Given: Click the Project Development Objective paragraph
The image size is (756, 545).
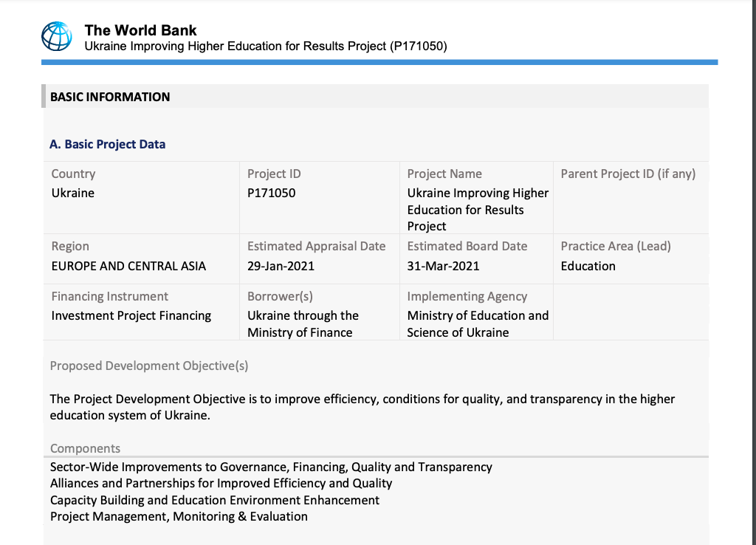Looking at the screenshot, I should click(x=362, y=407).
